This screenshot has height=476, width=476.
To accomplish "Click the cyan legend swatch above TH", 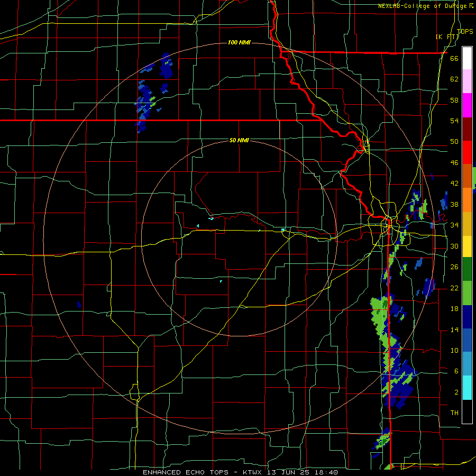I will [467, 388].
